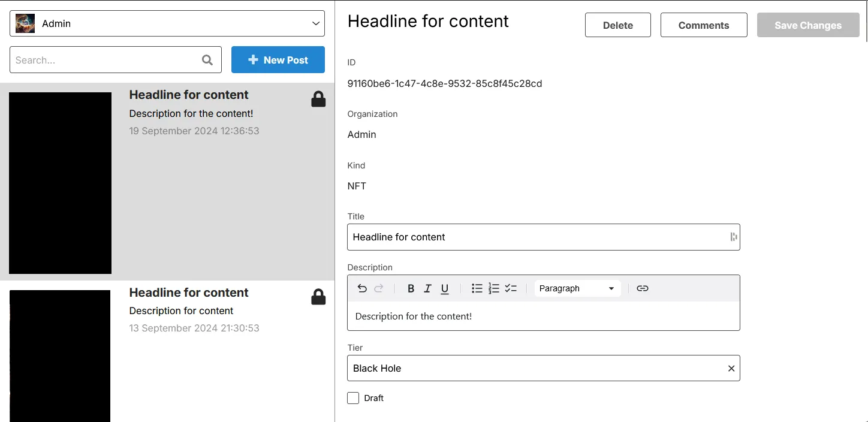Viewport: 868px width, 422px height.
Task: Open the Admin organization dropdown
Action: [x=167, y=23]
